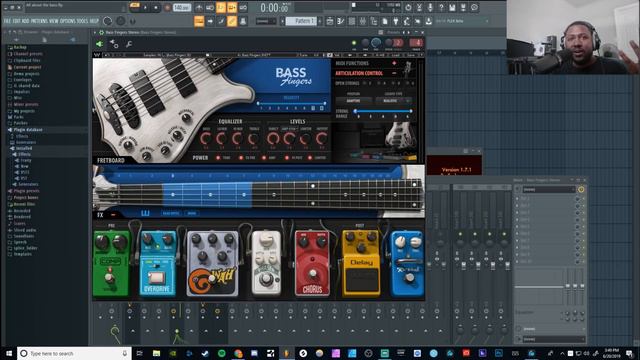Open the Pattern 1 selector
This screenshot has height=360, width=640.
tap(302, 21)
